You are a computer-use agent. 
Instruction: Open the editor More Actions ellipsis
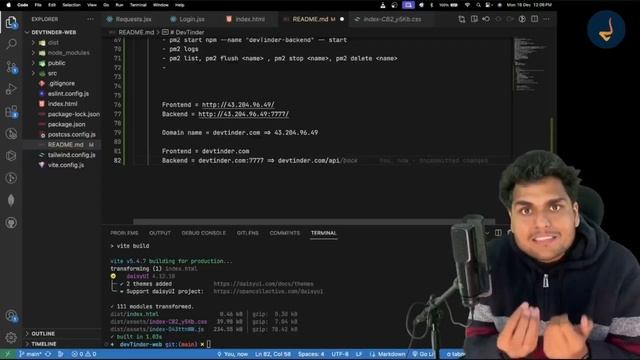547,19
